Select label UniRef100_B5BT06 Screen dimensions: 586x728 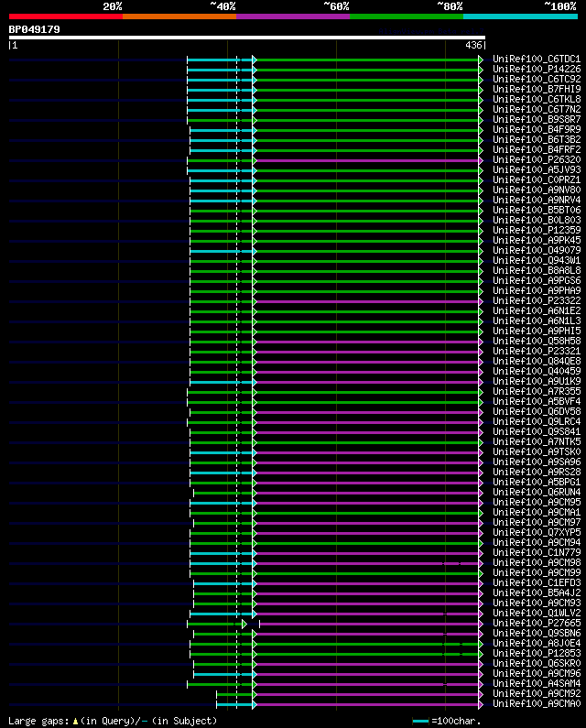pos(537,211)
